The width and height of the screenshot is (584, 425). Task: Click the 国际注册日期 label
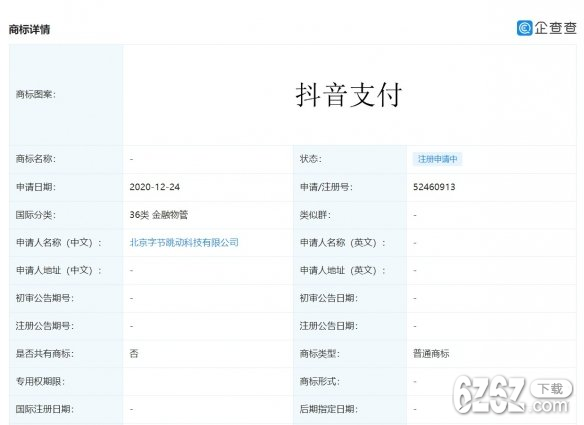pos(45,409)
